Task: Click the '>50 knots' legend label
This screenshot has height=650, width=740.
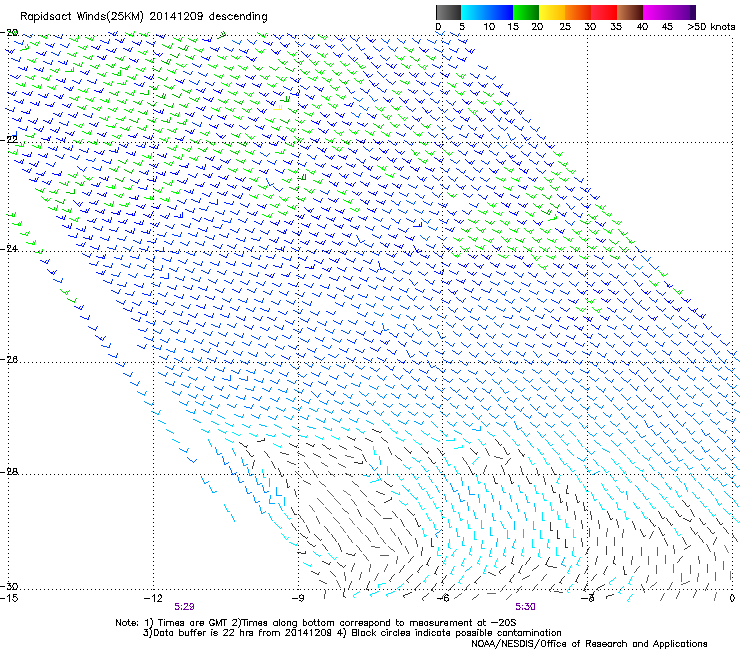Action: point(711,27)
